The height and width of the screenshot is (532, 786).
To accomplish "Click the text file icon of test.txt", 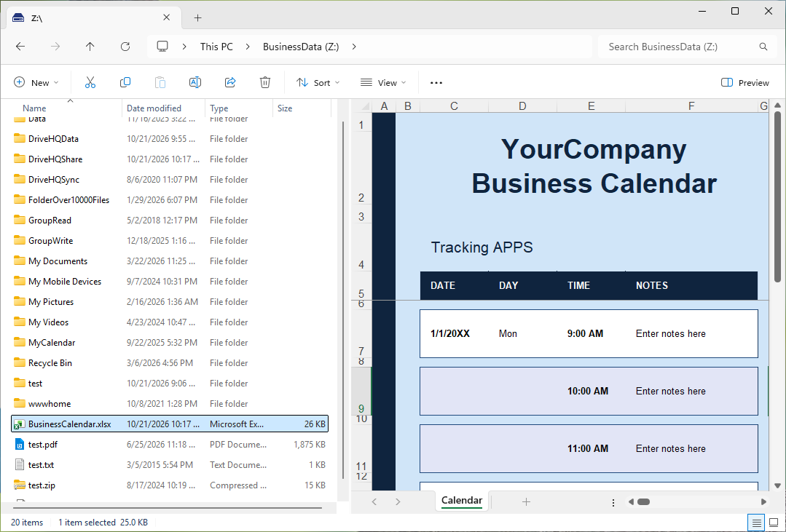I will (19, 465).
